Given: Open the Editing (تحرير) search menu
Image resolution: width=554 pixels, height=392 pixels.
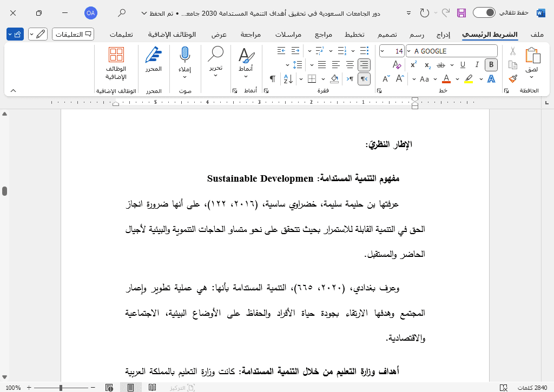Looking at the screenshot, I should coord(215,62).
